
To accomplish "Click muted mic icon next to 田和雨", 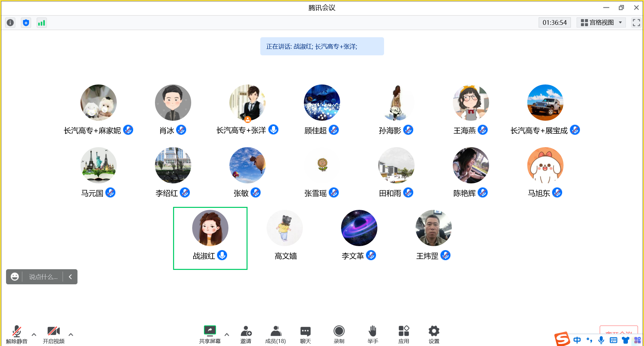I will 408,192.
